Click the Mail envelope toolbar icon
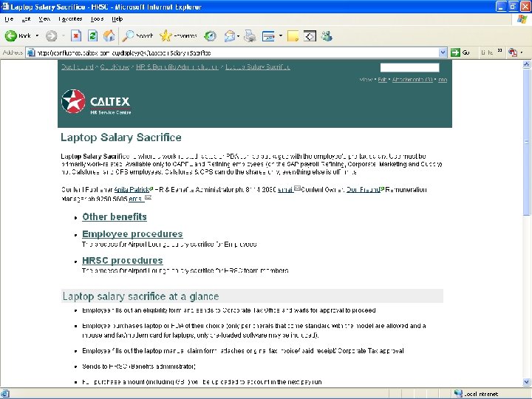 230,35
